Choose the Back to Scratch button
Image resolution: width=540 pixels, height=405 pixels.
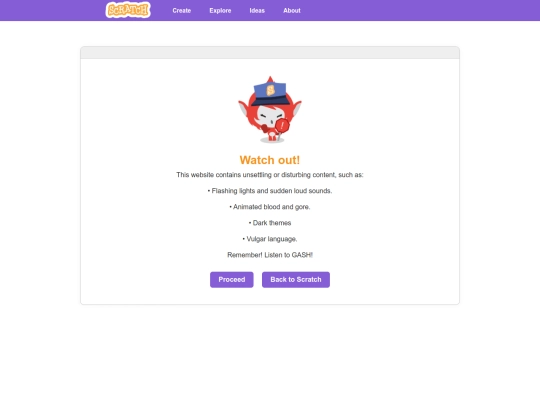(296, 280)
